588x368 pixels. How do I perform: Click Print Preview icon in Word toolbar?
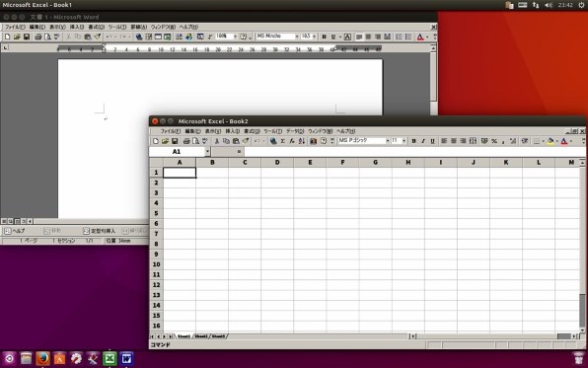coord(47,37)
